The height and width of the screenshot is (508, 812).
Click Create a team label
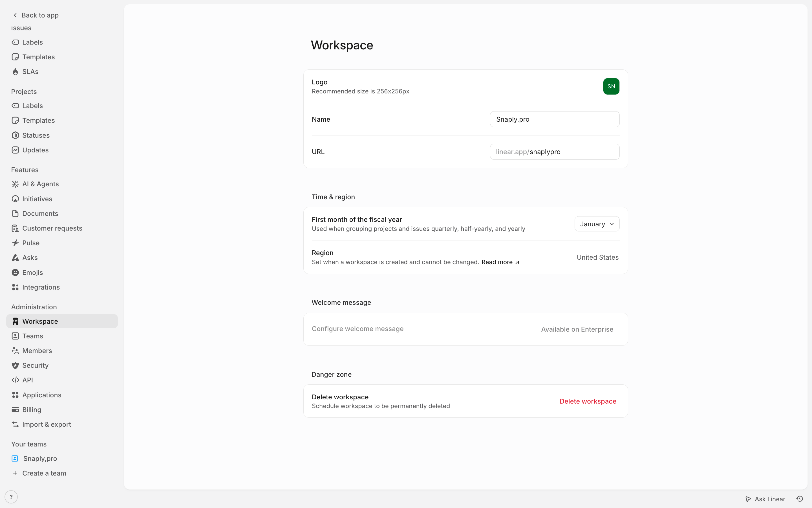(44, 473)
